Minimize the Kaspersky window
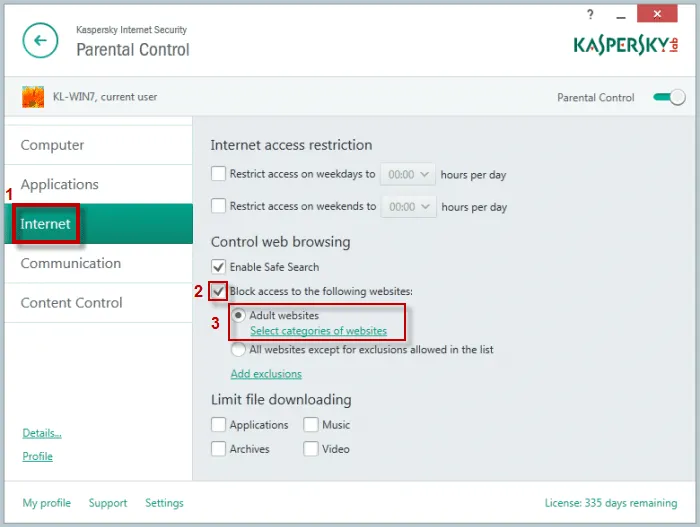This screenshot has width=700, height=527. 621,17
